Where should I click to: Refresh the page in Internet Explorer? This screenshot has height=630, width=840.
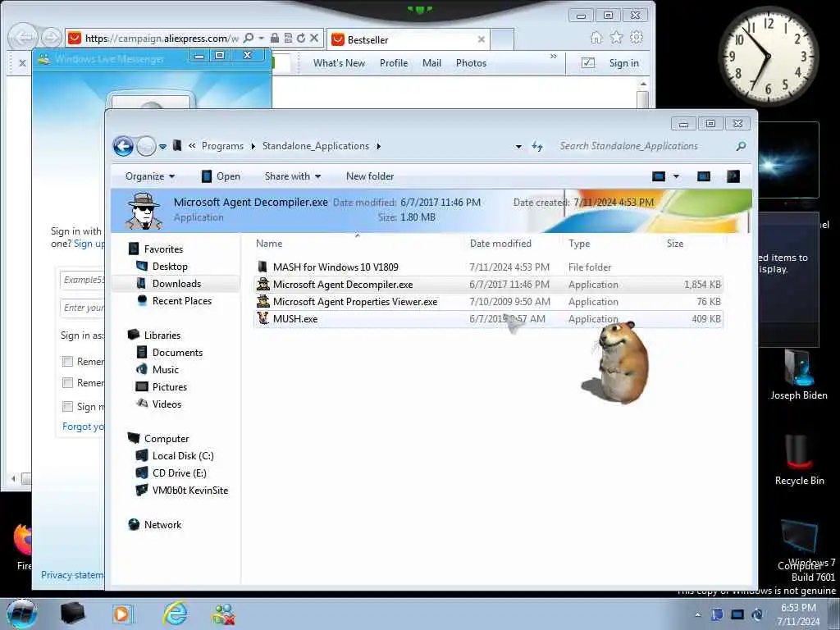pyautogui.click(x=300, y=38)
